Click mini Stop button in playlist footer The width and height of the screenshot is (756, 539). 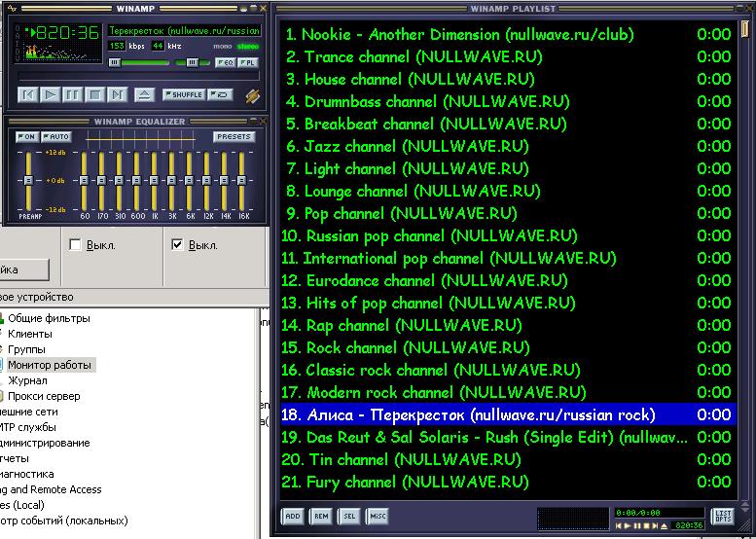pyautogui.click(x=647, y=526)
